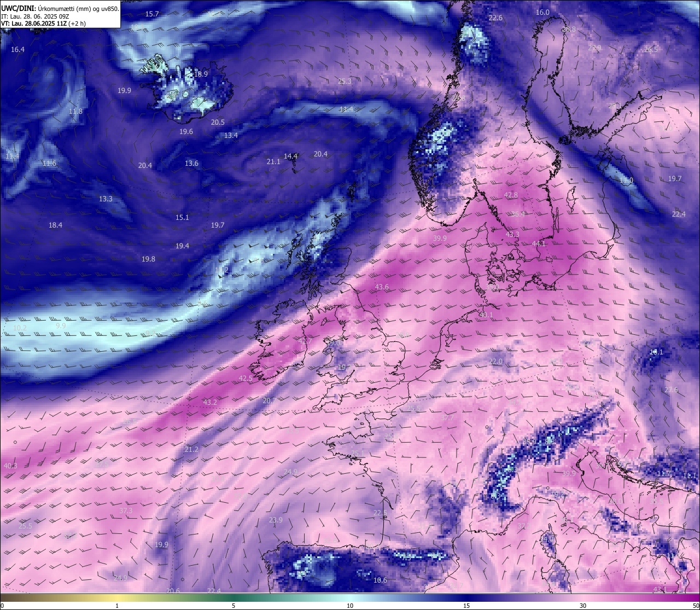Screen dimensions: 700x610
Task: Click the 14.4 value near the Faroe Islands
Action: coord(290,156)
